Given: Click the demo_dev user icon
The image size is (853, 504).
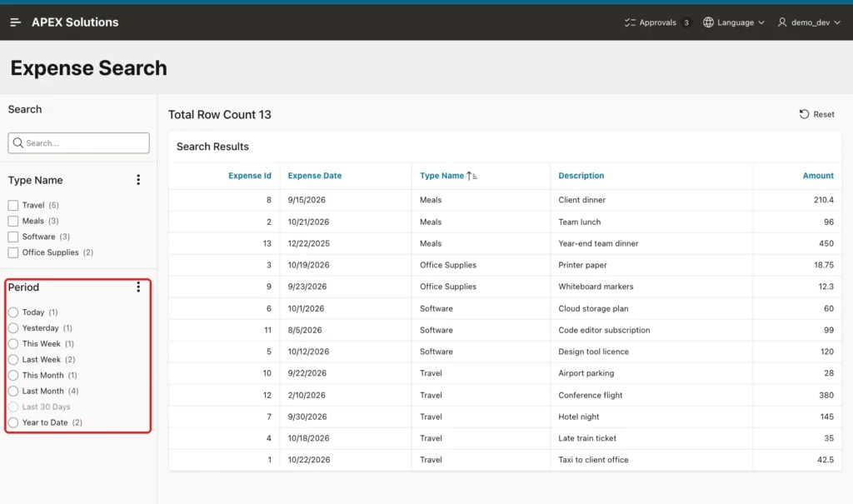Looking at the screenshot, I should pyautogui.click(x=781, y=22).
